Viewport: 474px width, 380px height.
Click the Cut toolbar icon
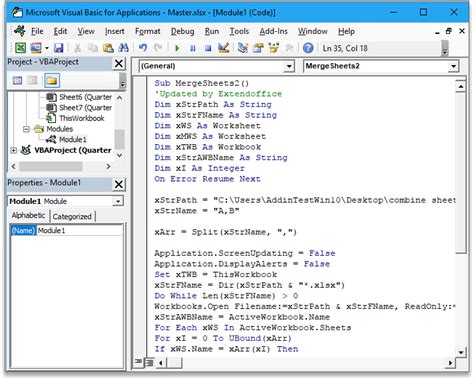point(77,48)
